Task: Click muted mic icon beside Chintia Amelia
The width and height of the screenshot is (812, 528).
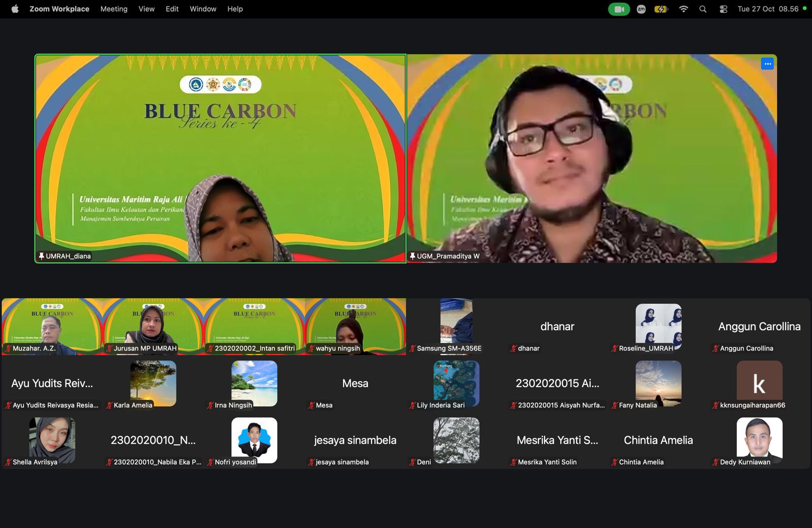Action: coord(615,462)
